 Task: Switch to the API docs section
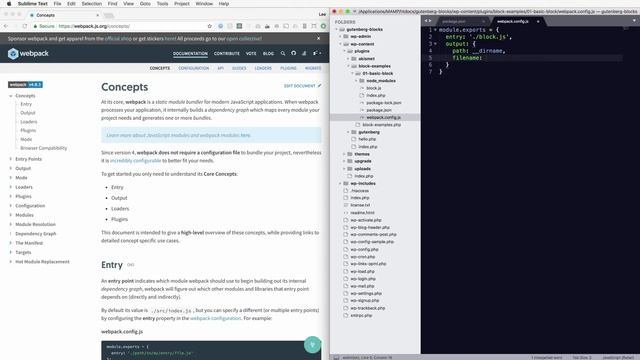coord(220,68)
